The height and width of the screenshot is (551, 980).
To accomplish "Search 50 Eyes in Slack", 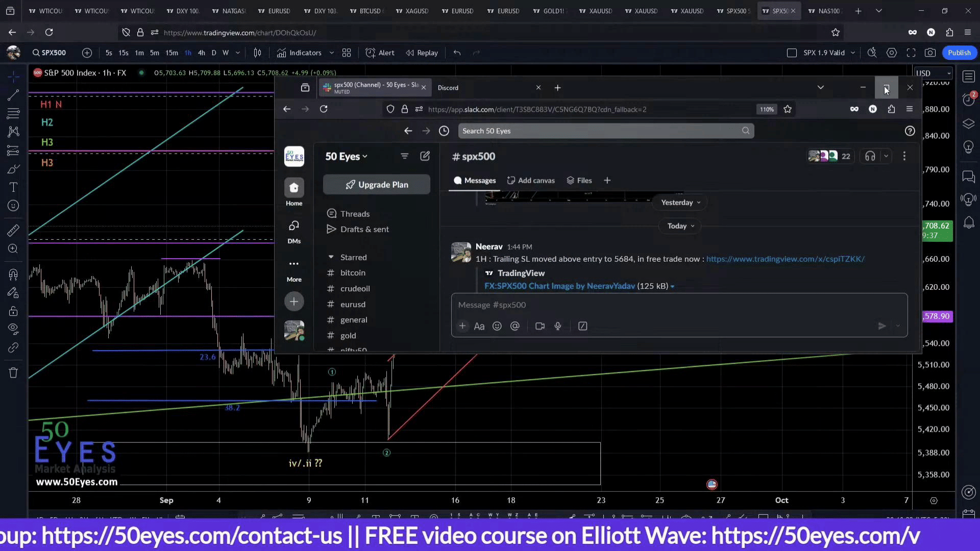I will [606, 131].
